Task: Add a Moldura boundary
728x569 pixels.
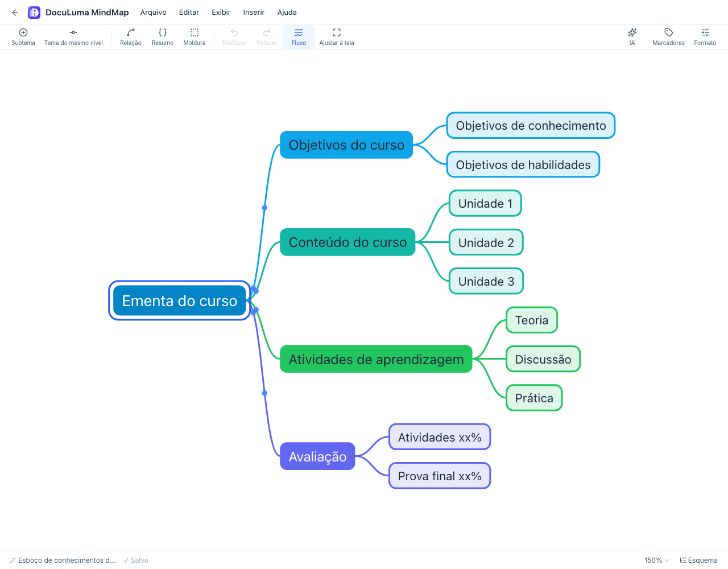Action: [195, 38]
